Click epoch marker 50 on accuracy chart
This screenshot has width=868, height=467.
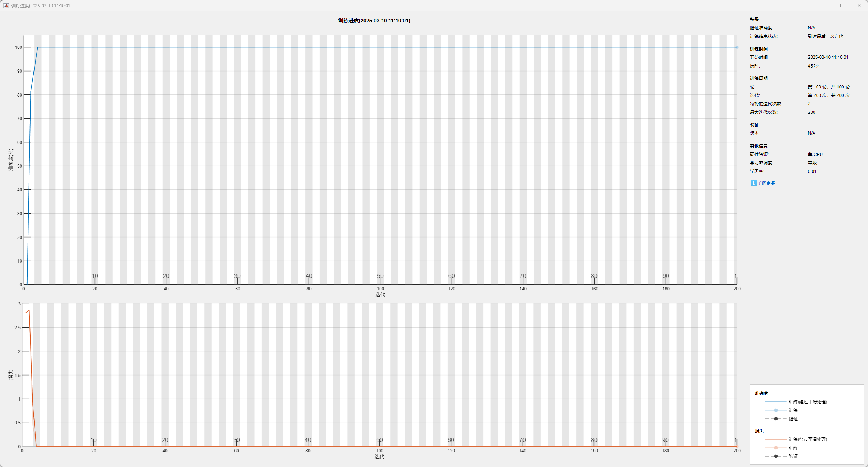(380, 276)
